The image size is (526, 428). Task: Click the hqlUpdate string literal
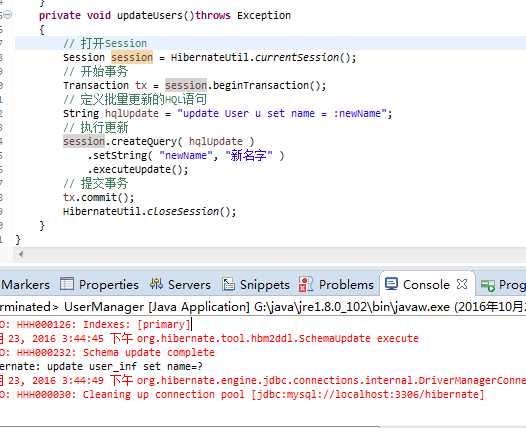point(282,113)
